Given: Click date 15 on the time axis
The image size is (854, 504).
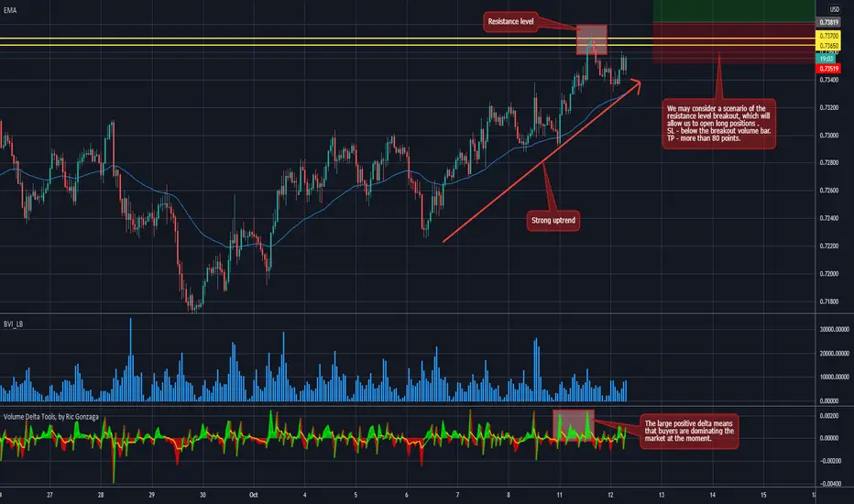Looking at the screenshot, I should (763, 495).
